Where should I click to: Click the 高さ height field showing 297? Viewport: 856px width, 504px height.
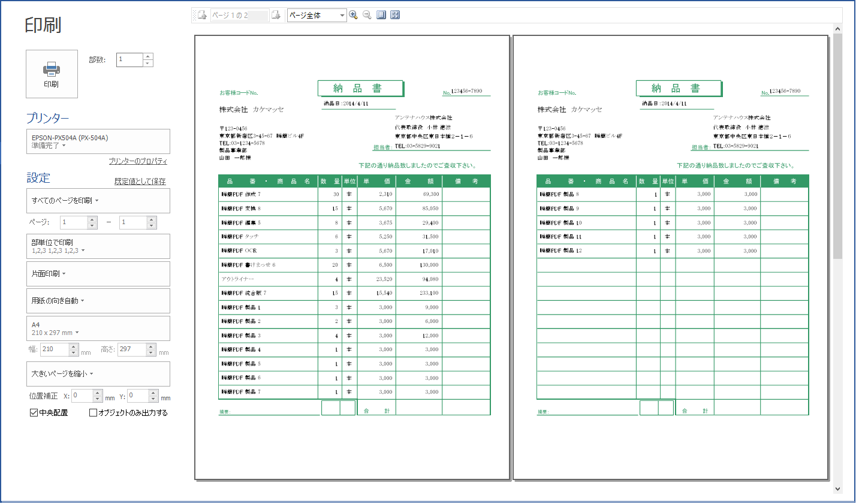click(132, 349)
